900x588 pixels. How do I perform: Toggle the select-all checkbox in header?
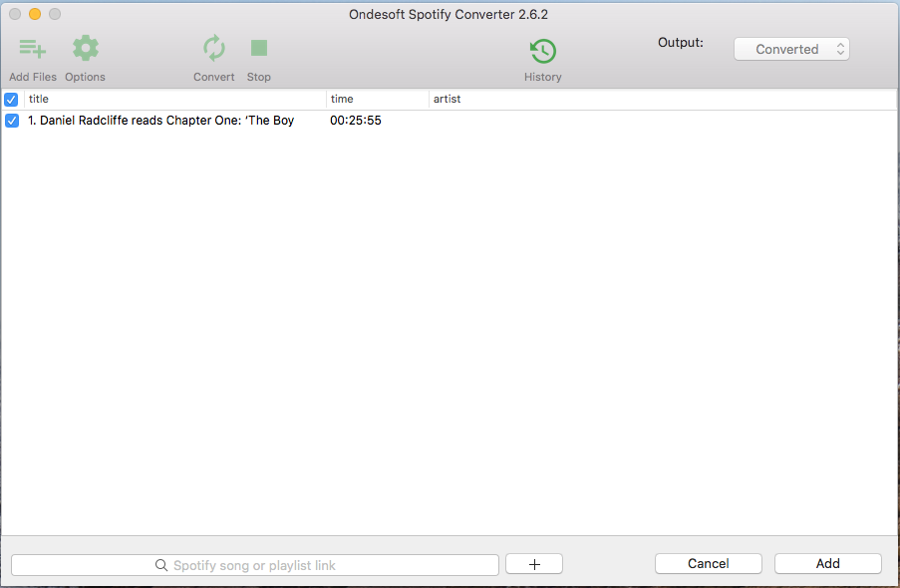click(x=11, y=100)
